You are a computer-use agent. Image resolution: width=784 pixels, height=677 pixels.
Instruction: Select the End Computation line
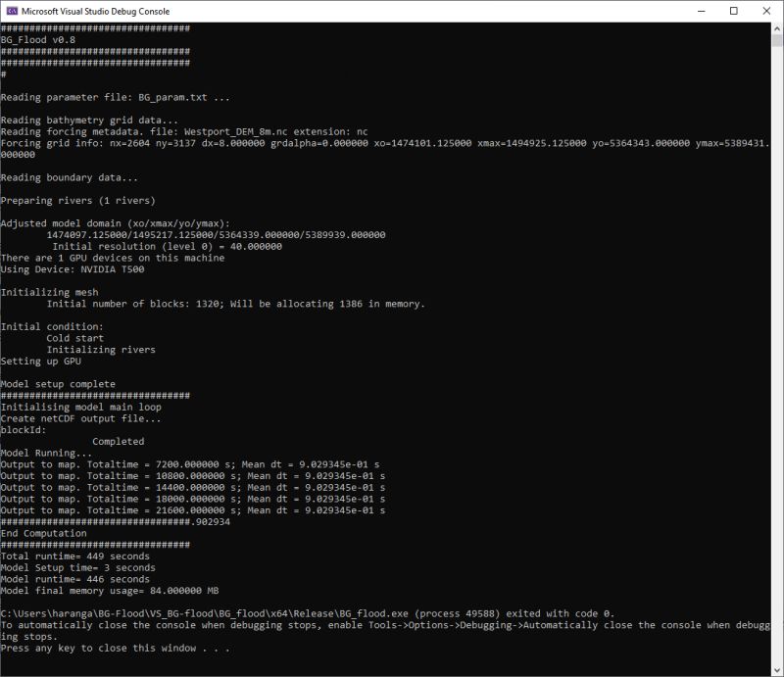tap(43, 533)
